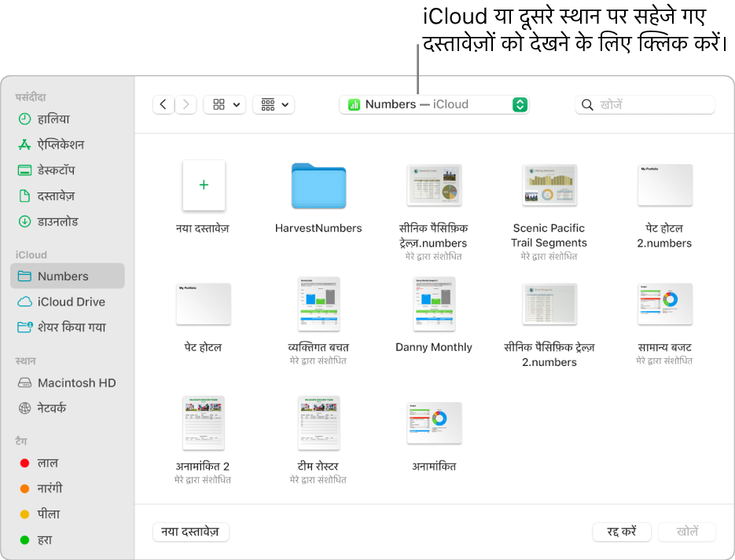Viewport: 735px width, 560px height.
Task: Click the नया दस्तावेज़ plus thumbnail
Action: pos(204,185)
